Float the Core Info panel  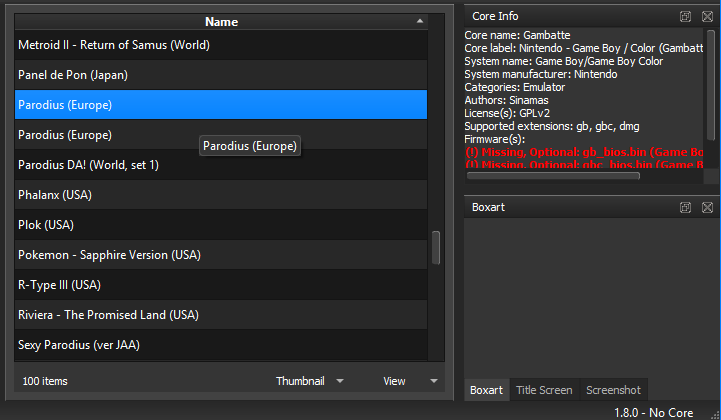click(686, 16)
